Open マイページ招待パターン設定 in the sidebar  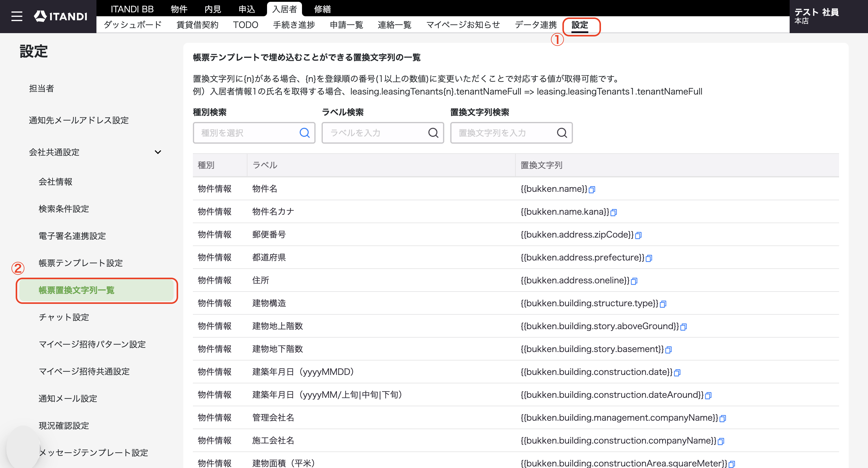tap(92, 344)
